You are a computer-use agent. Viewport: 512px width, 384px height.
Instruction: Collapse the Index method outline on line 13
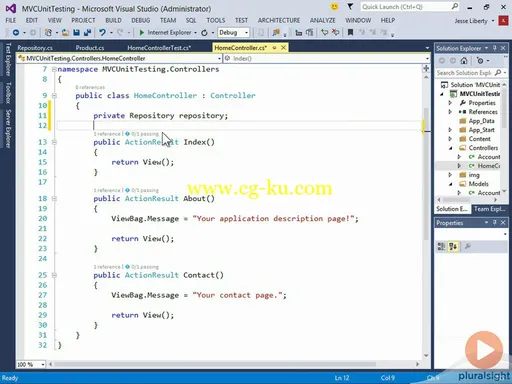tap(54, 142)
